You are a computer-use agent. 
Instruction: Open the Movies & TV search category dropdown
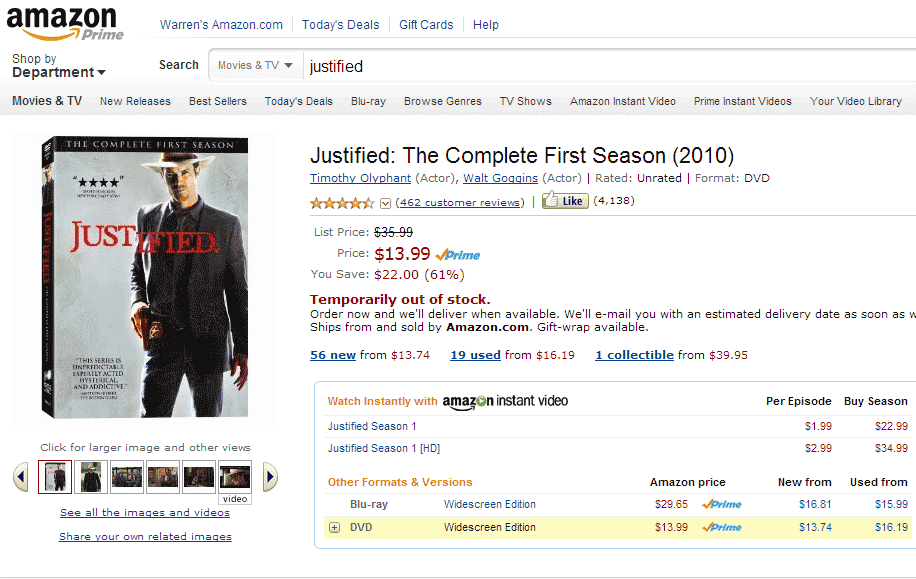(x=256, y=66)
